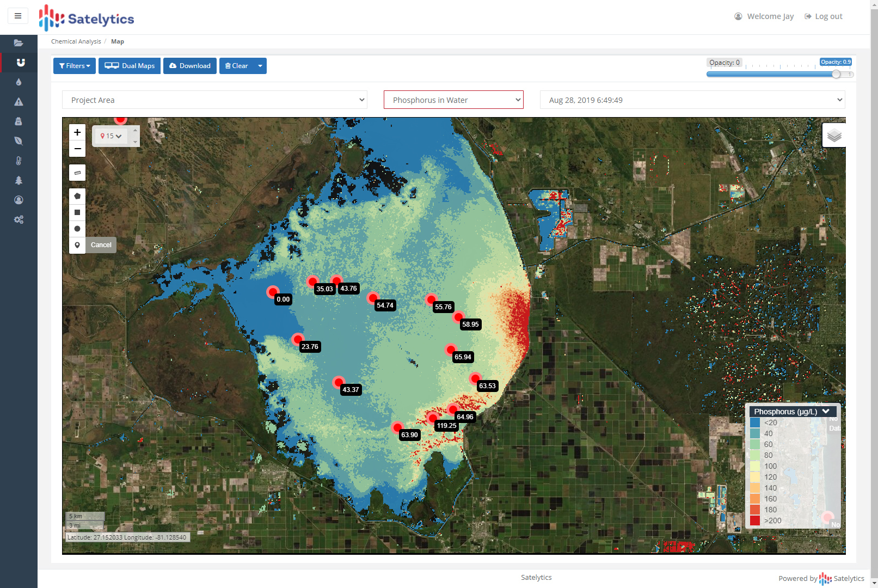Select the draw polygon tool

pyautogui.click(x=77, y=196)
